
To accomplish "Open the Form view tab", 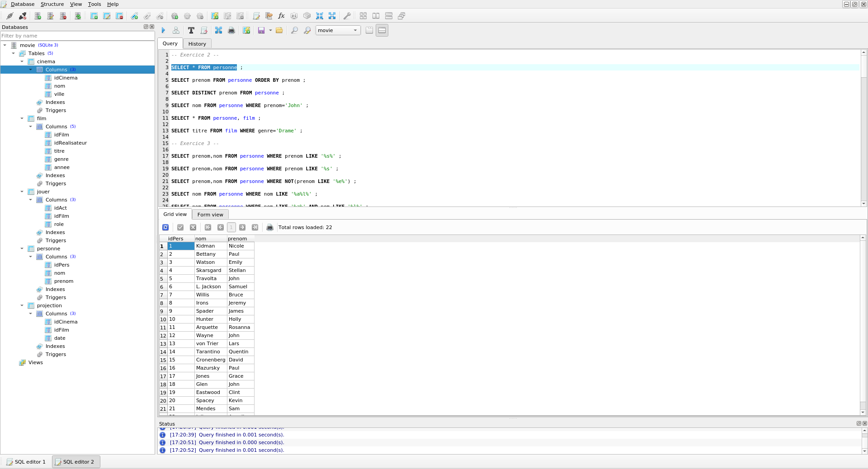I will click(210, 215).
